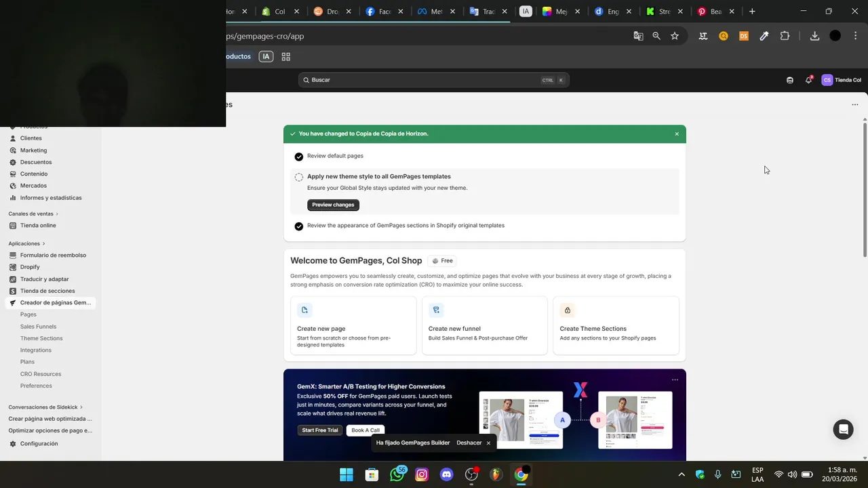Open Integrations submenu item
This screenshot has height=488, width=868.
tap(36, 350)
